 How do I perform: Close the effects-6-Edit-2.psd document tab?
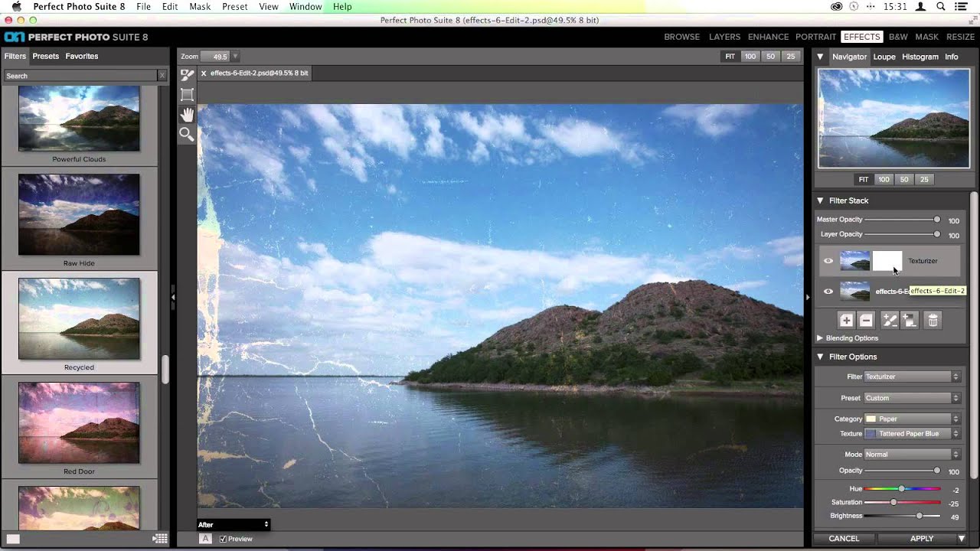click(x=203, y=73)
